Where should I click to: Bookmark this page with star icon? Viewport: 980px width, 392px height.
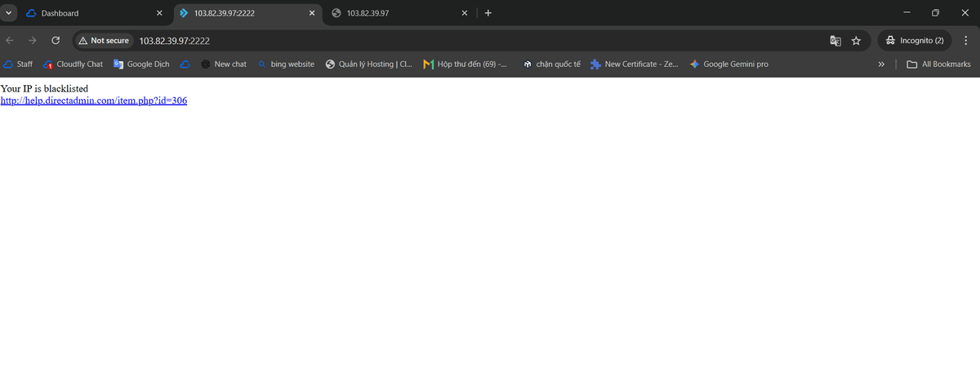click(x=856, y=40)
